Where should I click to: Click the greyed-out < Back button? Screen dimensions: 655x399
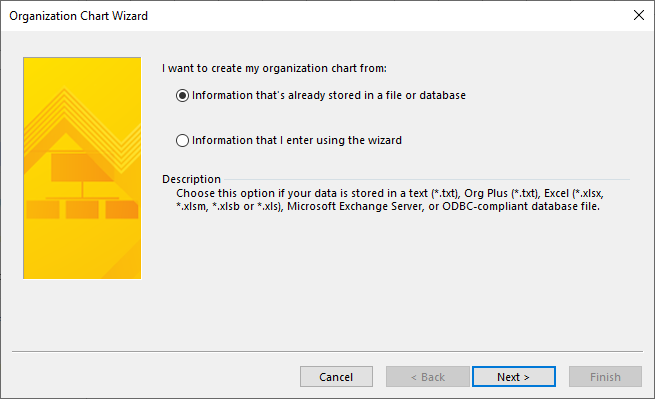(x=428, y=377)
